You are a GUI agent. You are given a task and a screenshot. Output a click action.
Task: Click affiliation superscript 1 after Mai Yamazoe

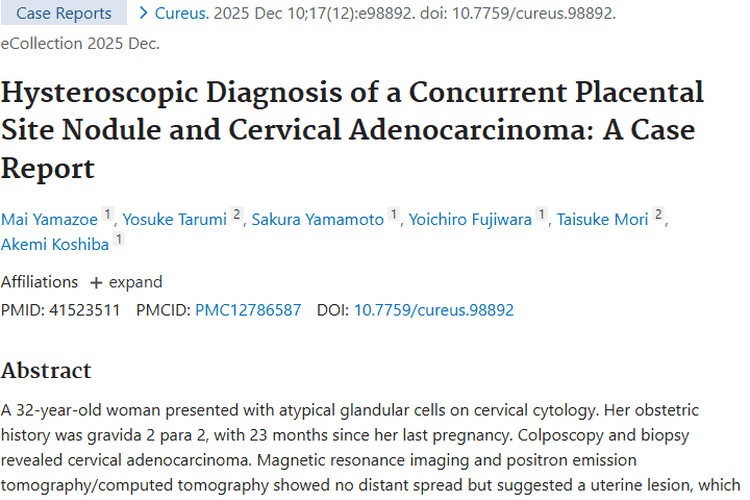(x=109, y=215)
